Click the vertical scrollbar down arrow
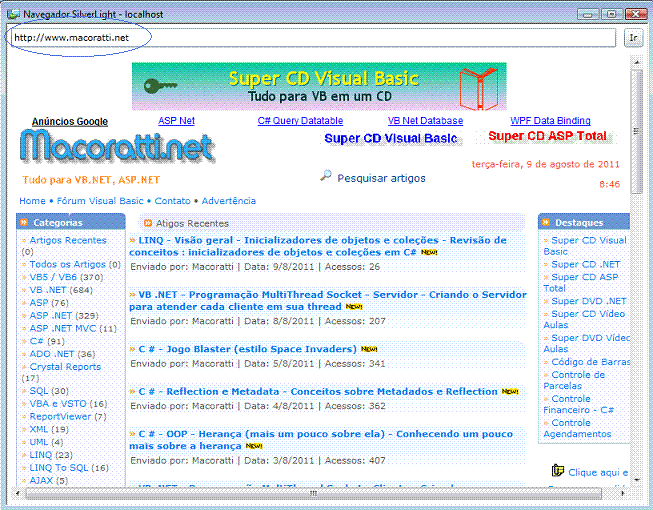The height and width of the screenshot is (510, 653). tap(636, 480)
